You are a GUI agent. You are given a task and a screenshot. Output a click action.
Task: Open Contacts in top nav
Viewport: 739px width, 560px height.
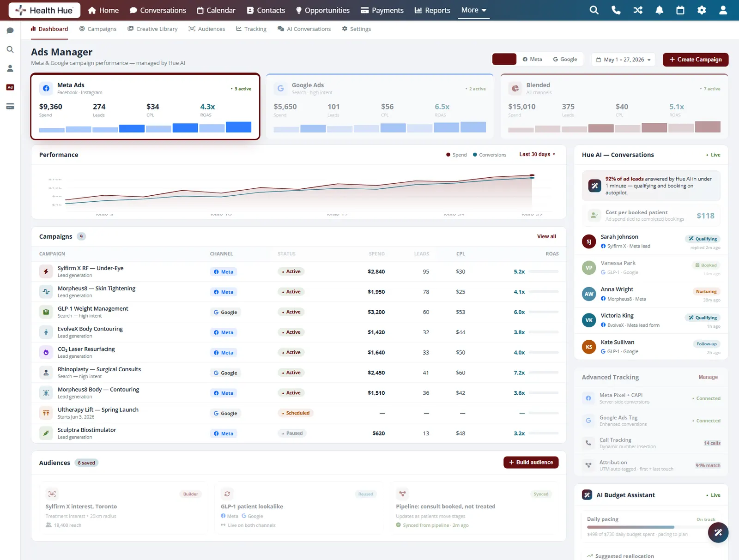pos(266,10)
